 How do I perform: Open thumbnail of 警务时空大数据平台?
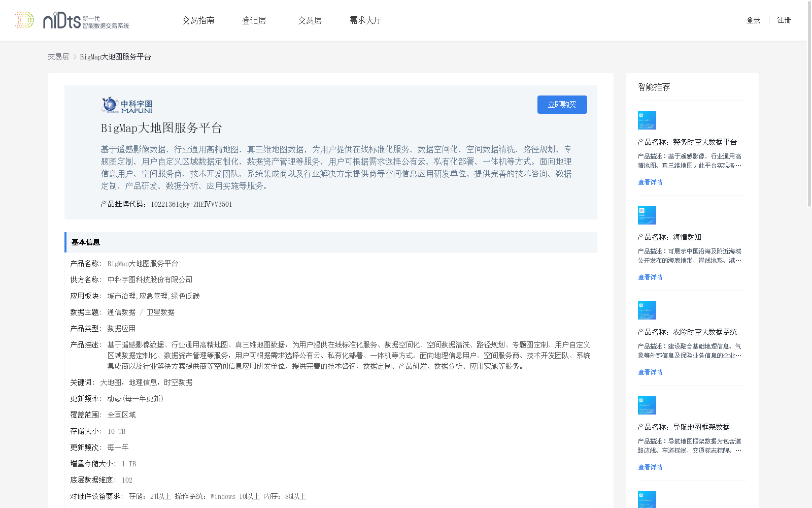pos(647,120)
